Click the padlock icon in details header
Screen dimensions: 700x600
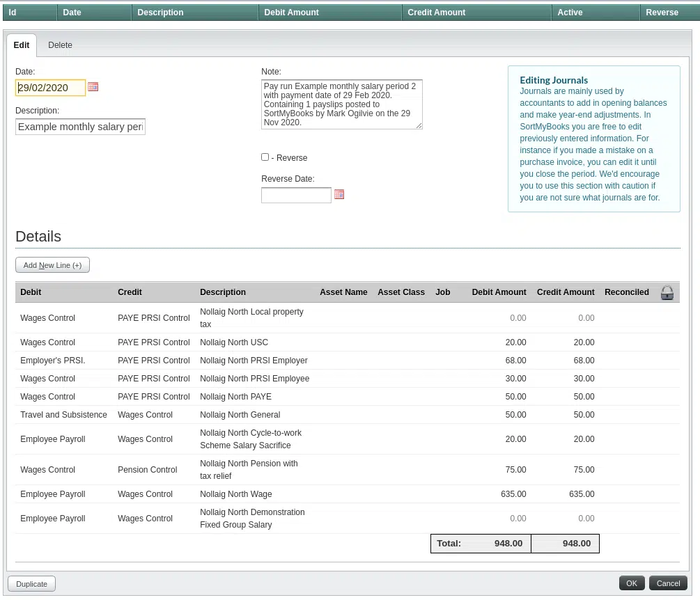(667, 292)
